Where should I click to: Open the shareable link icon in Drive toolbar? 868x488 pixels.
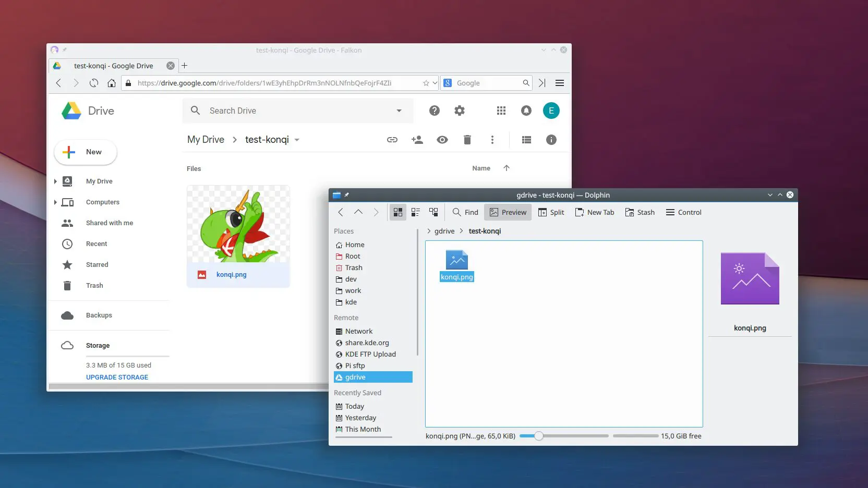point(392,140)
